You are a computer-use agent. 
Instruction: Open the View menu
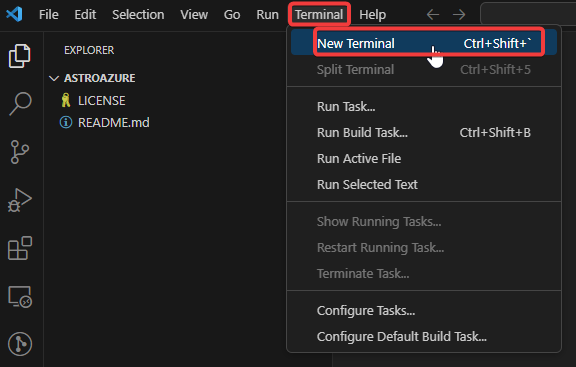(194, 15)
